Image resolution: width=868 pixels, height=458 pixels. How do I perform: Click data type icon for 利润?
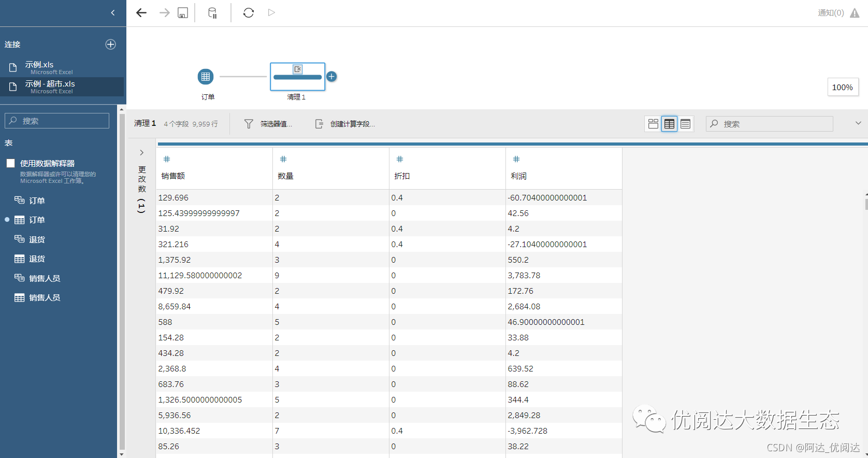point(516,159)
